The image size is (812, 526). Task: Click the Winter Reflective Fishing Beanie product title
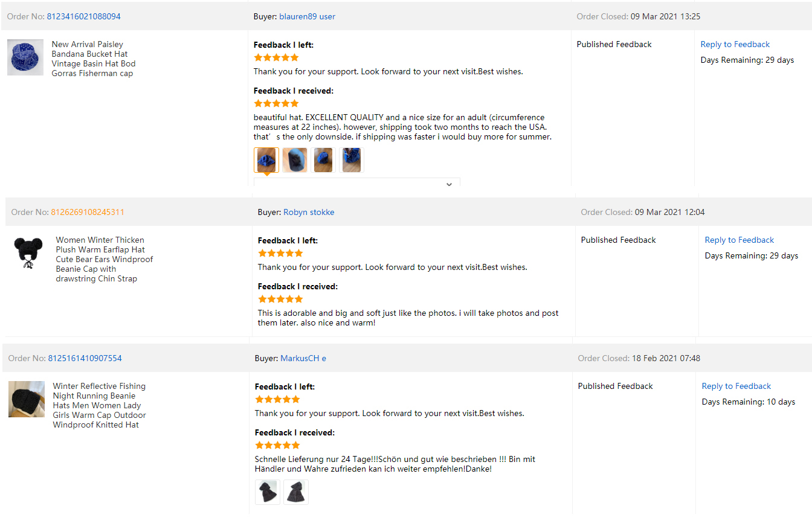99,405
